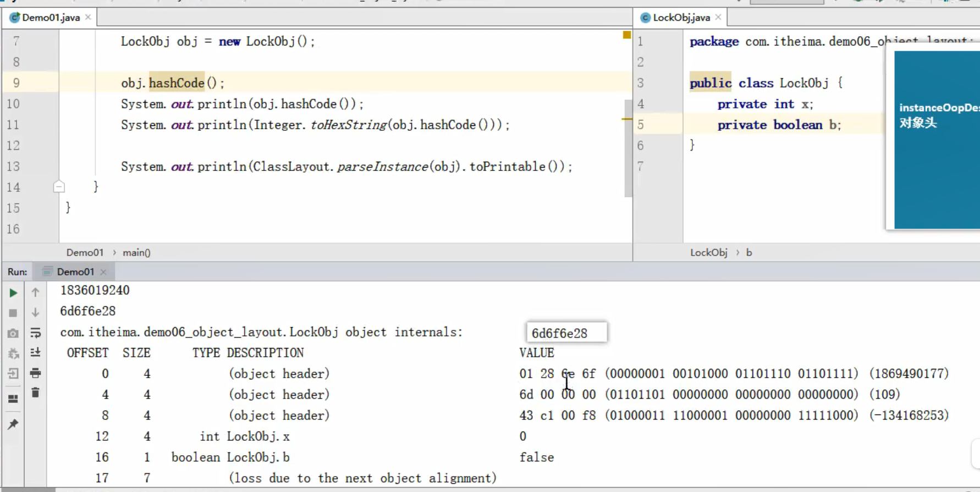Click the OFFSET column header in console
This screenshot has width=980, height=492.
87,353
